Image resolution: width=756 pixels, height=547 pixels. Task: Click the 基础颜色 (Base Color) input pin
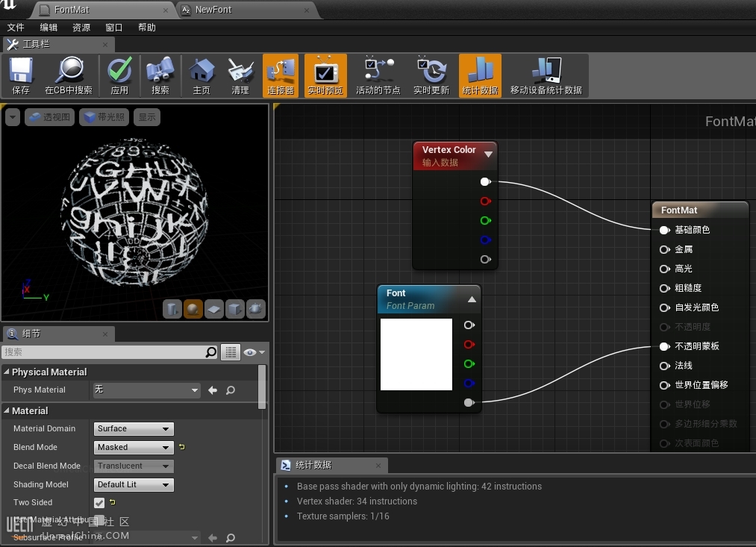tap(664, 230)
